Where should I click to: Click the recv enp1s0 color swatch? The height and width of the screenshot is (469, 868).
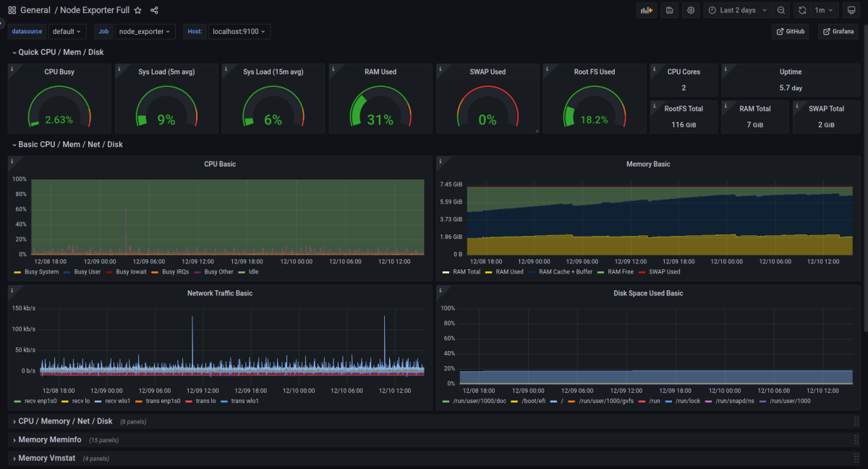click(x=18, y=401)
